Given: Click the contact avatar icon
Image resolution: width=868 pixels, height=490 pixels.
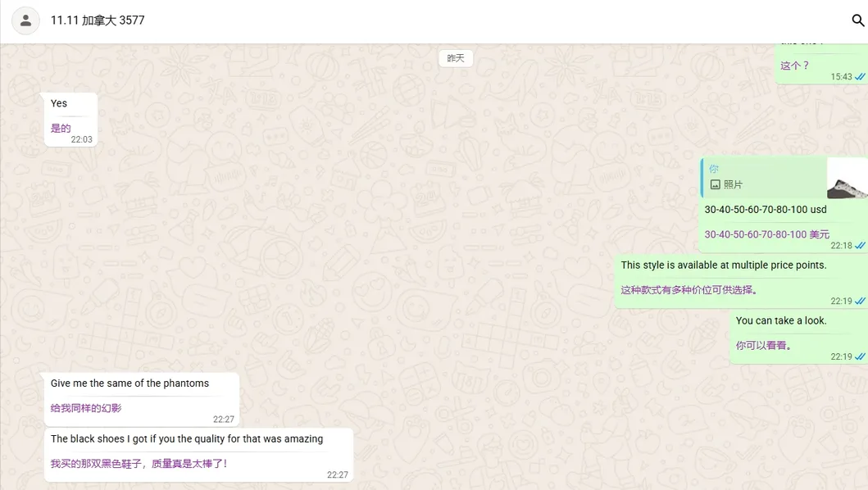Looking at the screenshot, I should click(25, 20).
